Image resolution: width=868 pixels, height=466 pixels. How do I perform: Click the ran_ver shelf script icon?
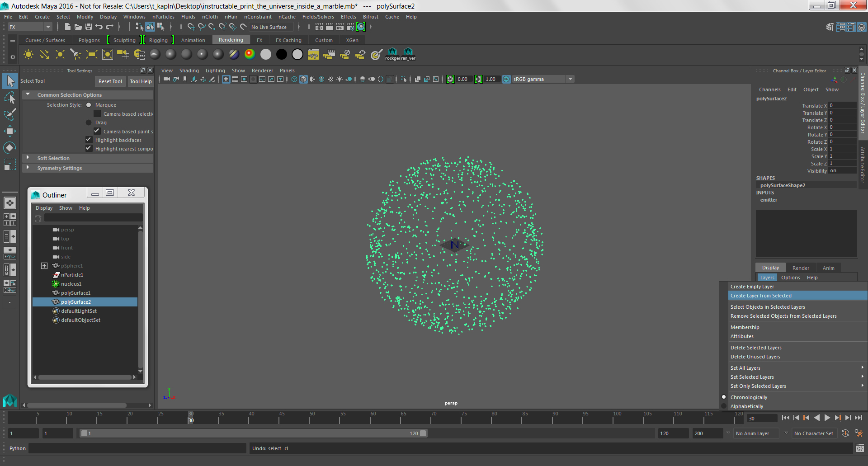(x=408, y=54)
